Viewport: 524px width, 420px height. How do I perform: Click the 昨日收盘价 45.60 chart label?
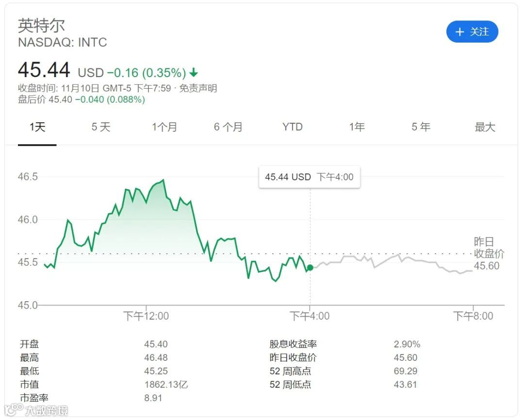point(487,254)
